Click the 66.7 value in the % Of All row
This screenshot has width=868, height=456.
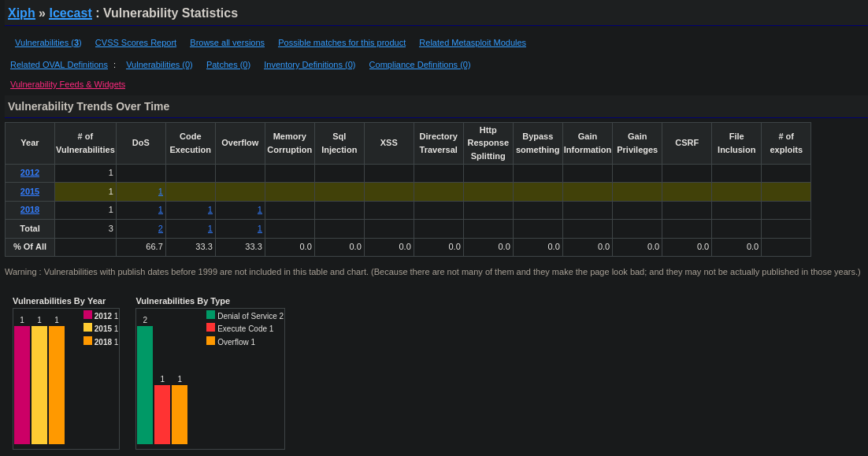(x=154, y=247)
